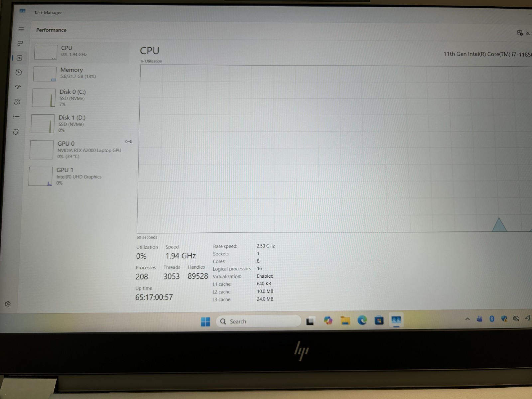Click the 11th Gen Intel Core processor name

pos(487,54)
